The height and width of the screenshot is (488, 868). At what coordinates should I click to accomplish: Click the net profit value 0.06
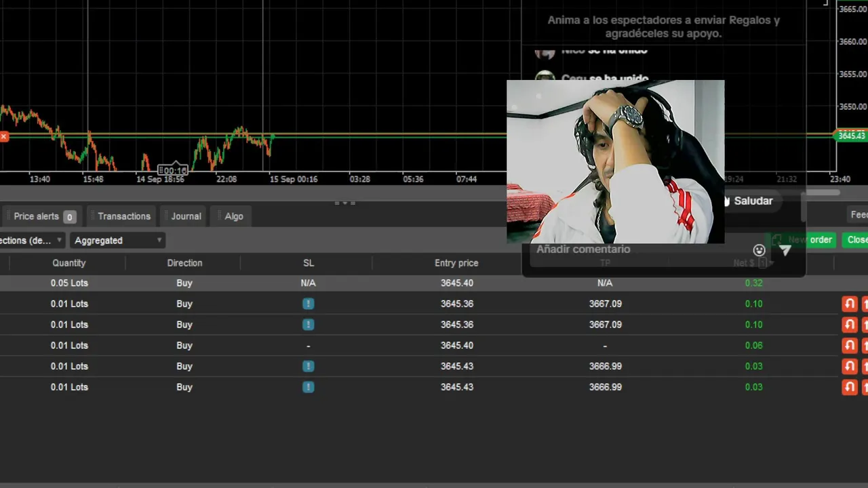pos(753,346)
